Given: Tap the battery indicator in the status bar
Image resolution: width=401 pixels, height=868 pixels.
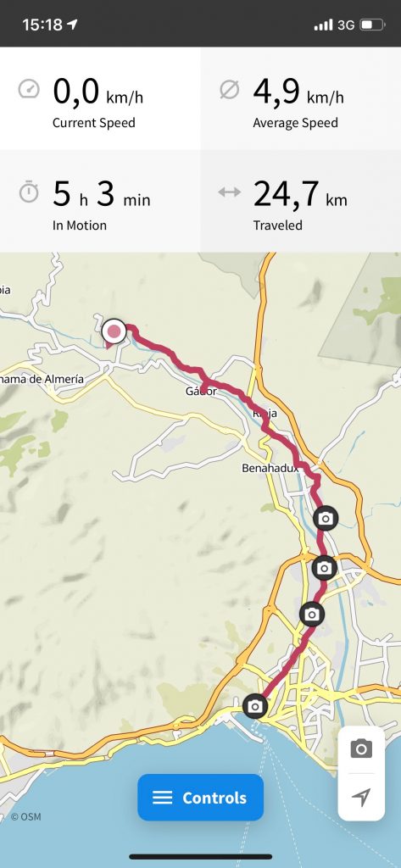Looking at the screenshot, I should [372, 25].
